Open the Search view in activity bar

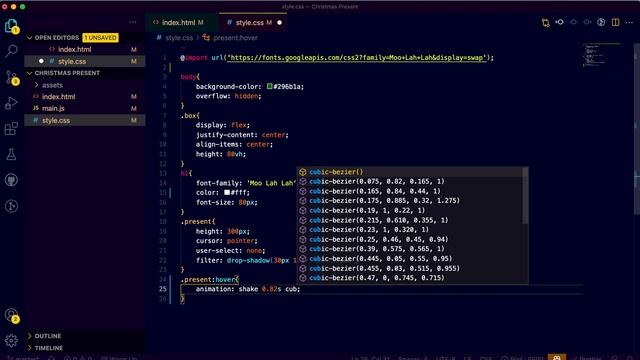(x=11, y=51)
